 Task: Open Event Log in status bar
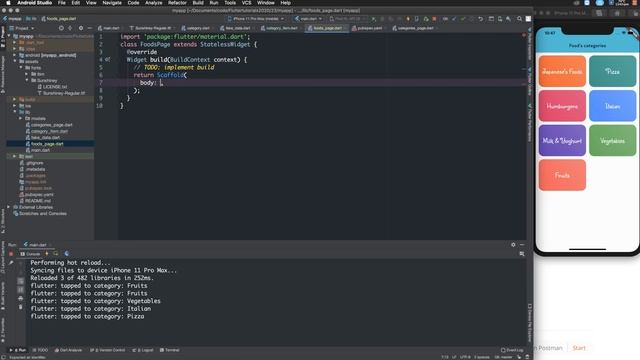coord(512,350)
